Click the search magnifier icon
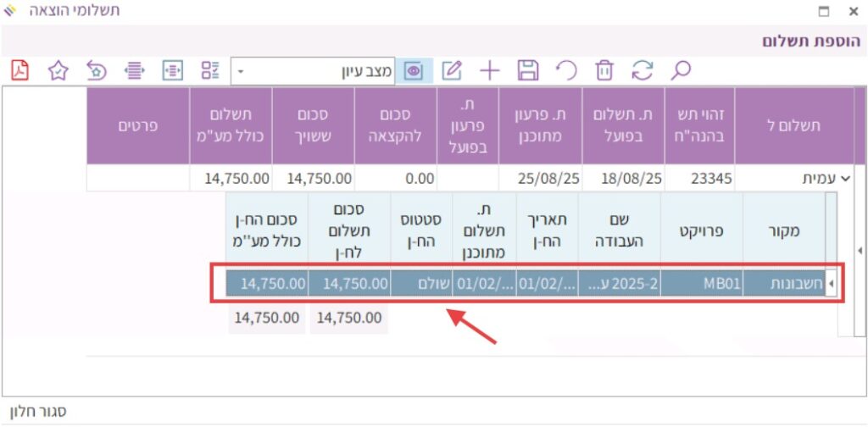Image resolution: width=868 pixels, height=427 pixels. tap(680, 70)
